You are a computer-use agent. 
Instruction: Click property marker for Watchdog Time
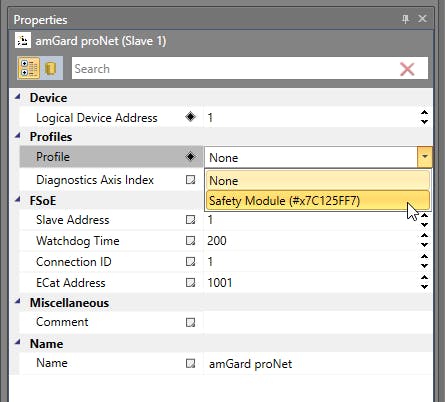point(190,241)
